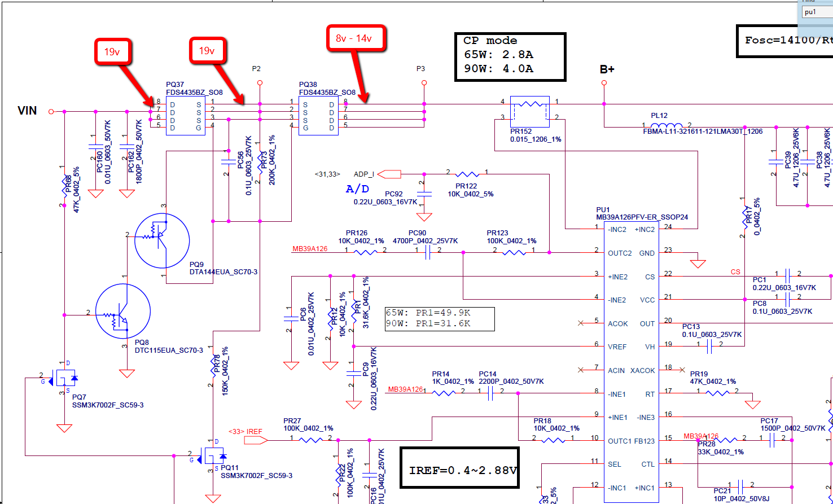Click the PR28 resistor label

[707, 444]
